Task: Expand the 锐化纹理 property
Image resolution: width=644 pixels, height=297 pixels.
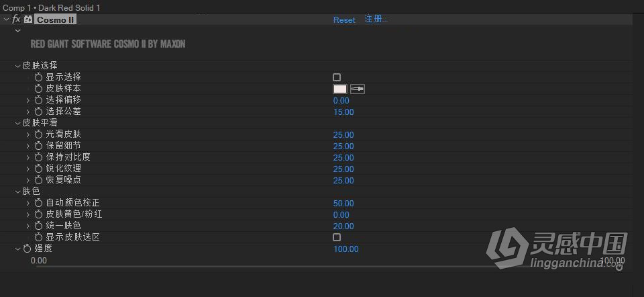Action: click(28, 169)
